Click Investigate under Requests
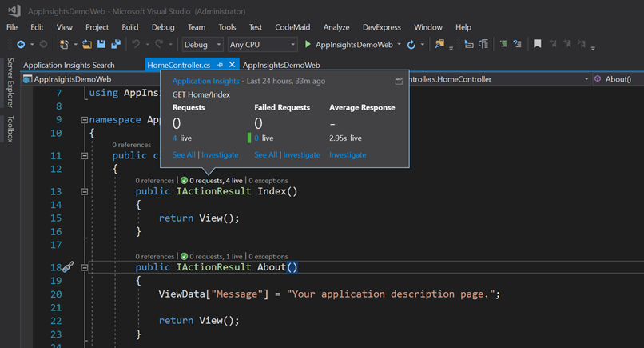This screenshot has width=644, height=348. pyautogui.click(x=220, y=154)
